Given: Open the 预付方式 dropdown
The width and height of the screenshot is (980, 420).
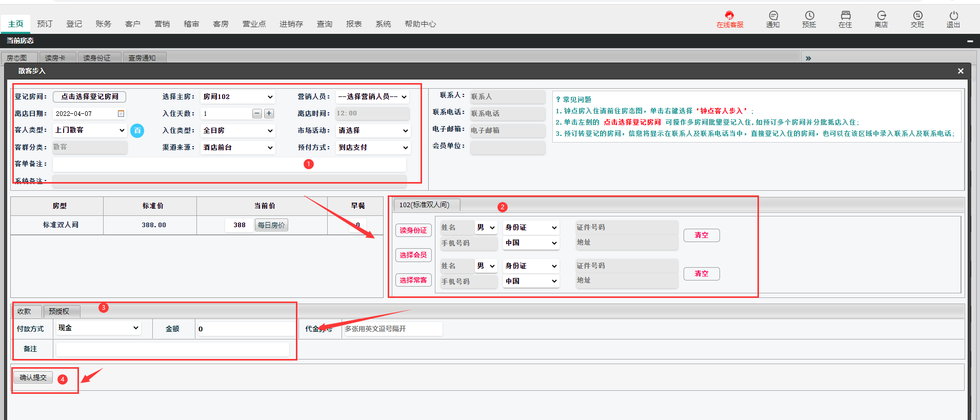Looking at the screenshot, I should [x=373, y=147].
